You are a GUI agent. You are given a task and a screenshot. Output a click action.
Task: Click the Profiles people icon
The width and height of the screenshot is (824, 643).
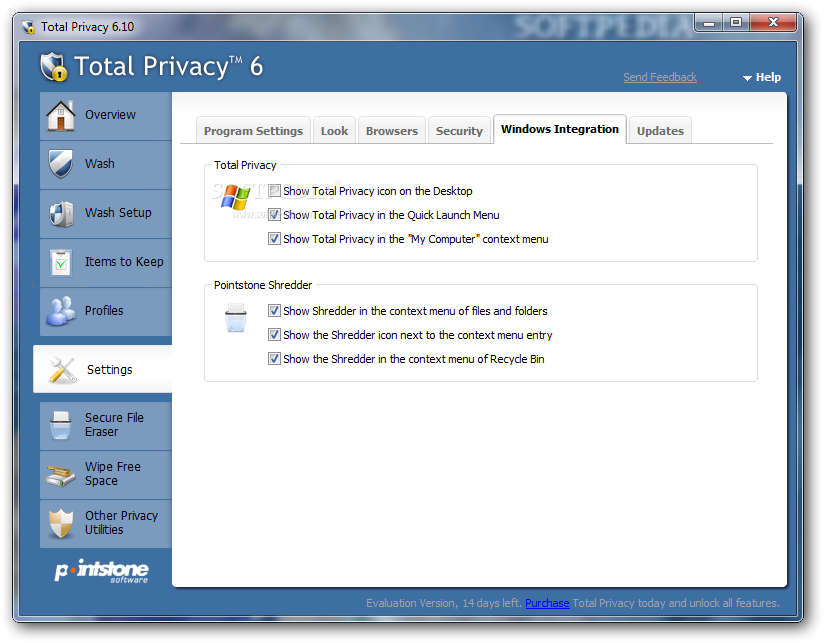click(60, 311)
